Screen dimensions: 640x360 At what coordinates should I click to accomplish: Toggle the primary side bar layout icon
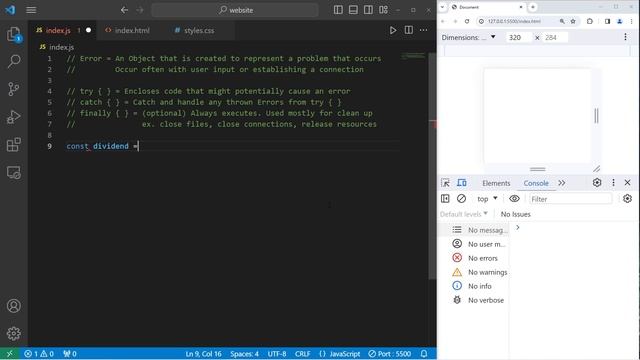338,10
